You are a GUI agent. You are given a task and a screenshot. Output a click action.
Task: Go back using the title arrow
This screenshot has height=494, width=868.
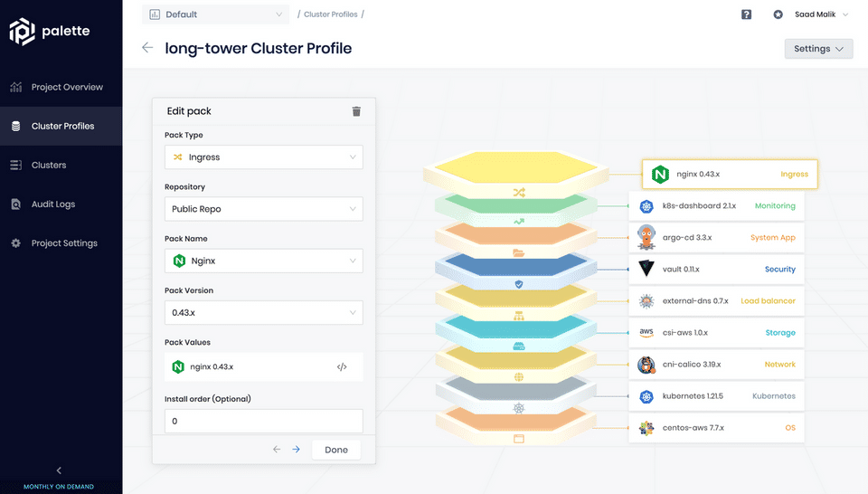tap(147, 48)
